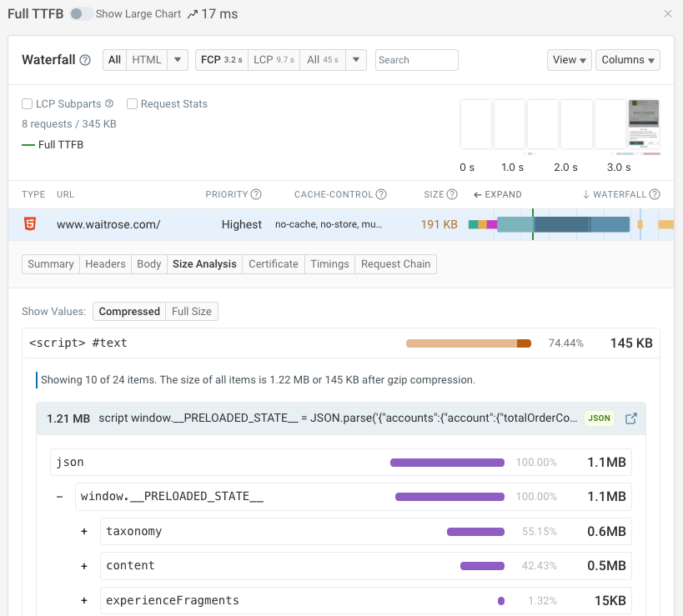The height and width of the screenshot is (616, 683).
Task: Click the EXPAND waterfall button
Action: pos(497,194)
